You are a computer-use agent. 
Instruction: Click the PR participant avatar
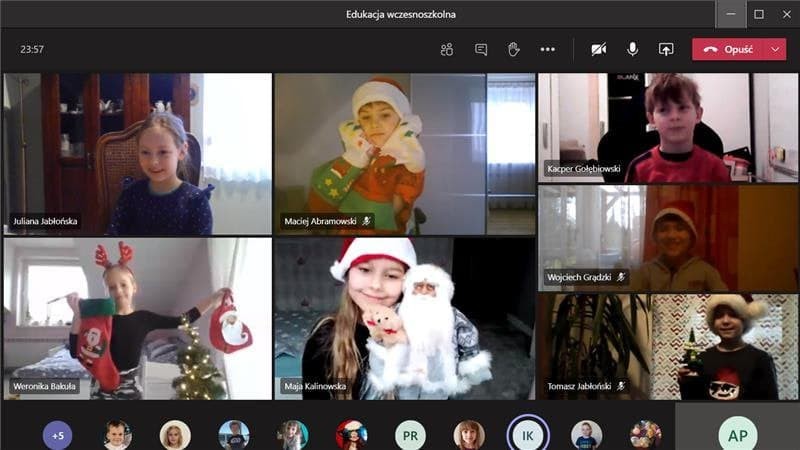(410, 435)
